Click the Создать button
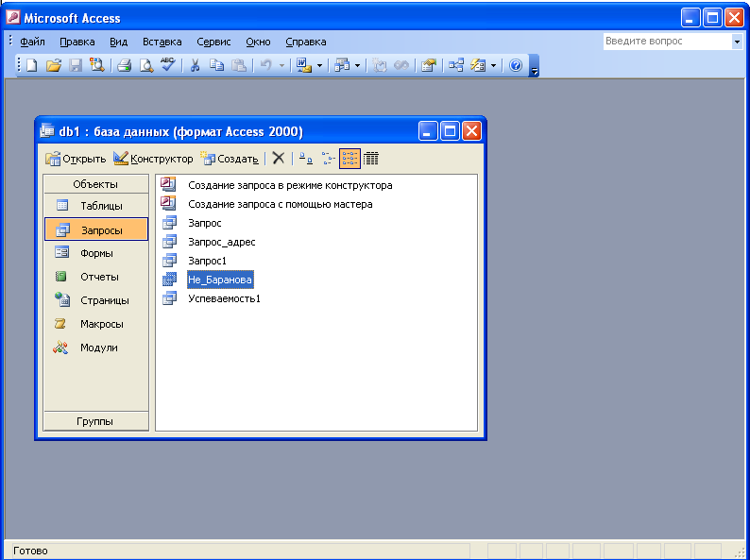 click(230, 159)
